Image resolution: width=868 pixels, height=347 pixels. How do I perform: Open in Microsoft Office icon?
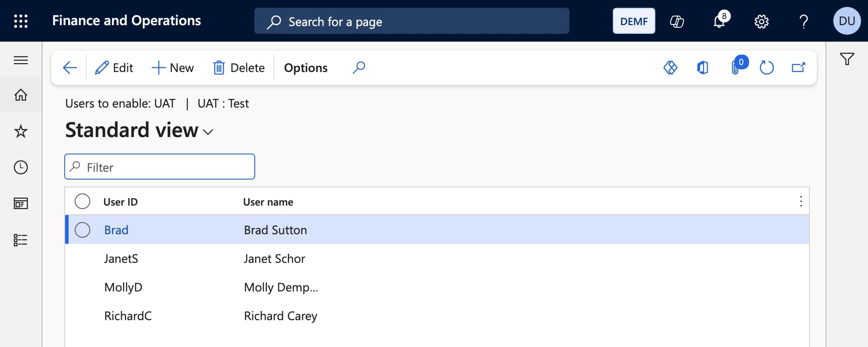click(x=703, y=68)
